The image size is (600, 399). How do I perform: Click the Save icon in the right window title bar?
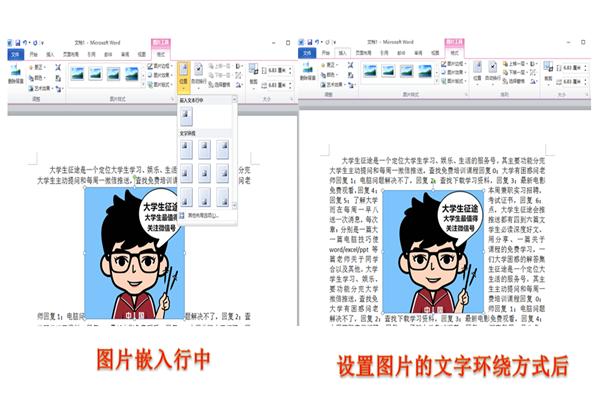[x=310, y=42]
